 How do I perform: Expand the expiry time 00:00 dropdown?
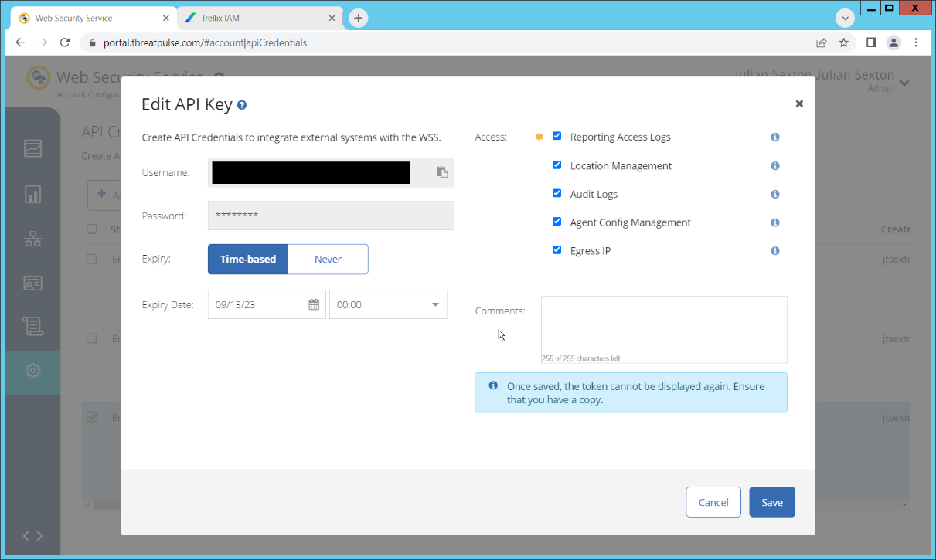(388, 305)
